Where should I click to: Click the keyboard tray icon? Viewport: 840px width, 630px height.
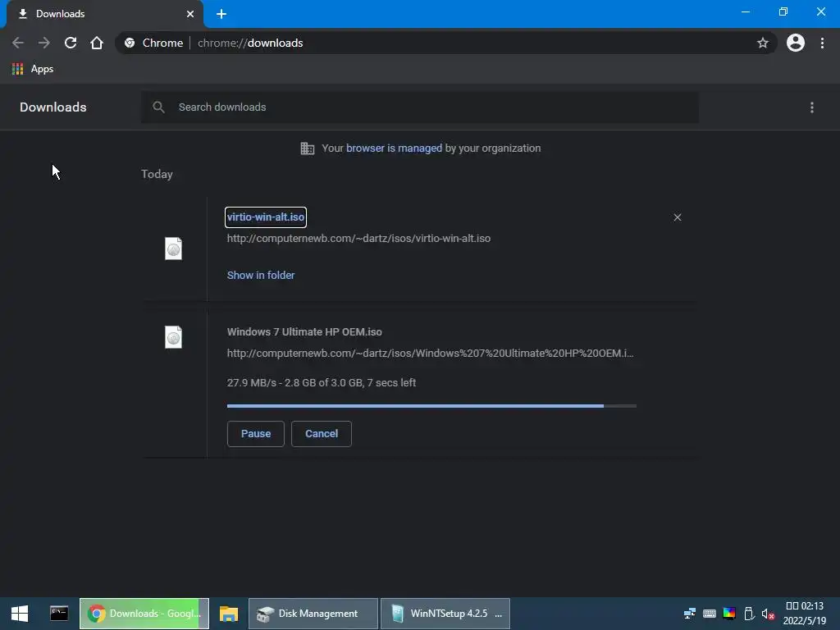pos(710,614)
